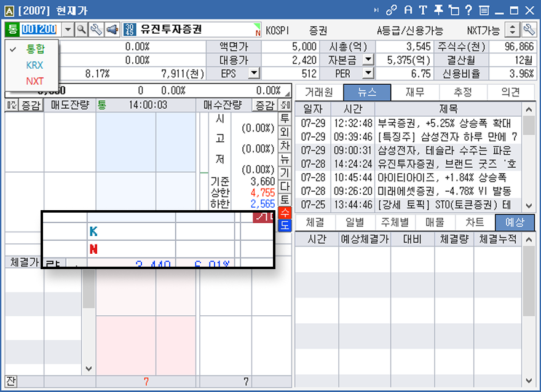
Task: Click the logo icon beside 유진투자증권
Action: point(130,29)
